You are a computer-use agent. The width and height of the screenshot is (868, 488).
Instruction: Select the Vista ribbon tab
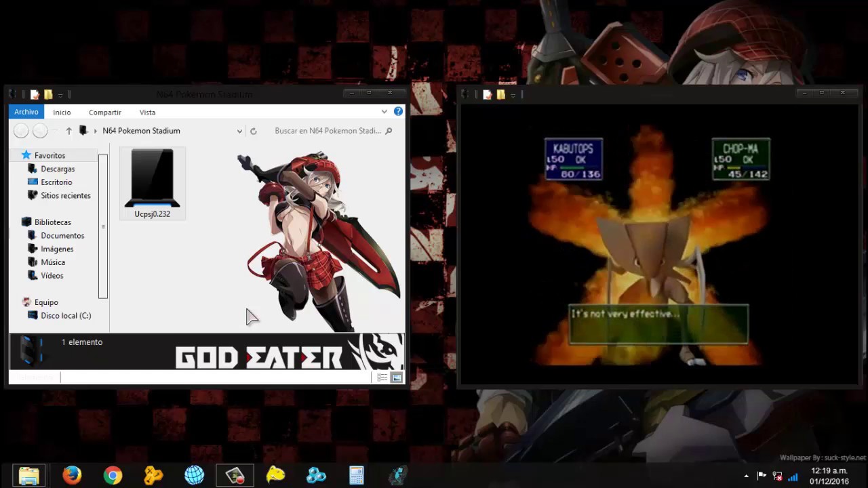point(147,113)
